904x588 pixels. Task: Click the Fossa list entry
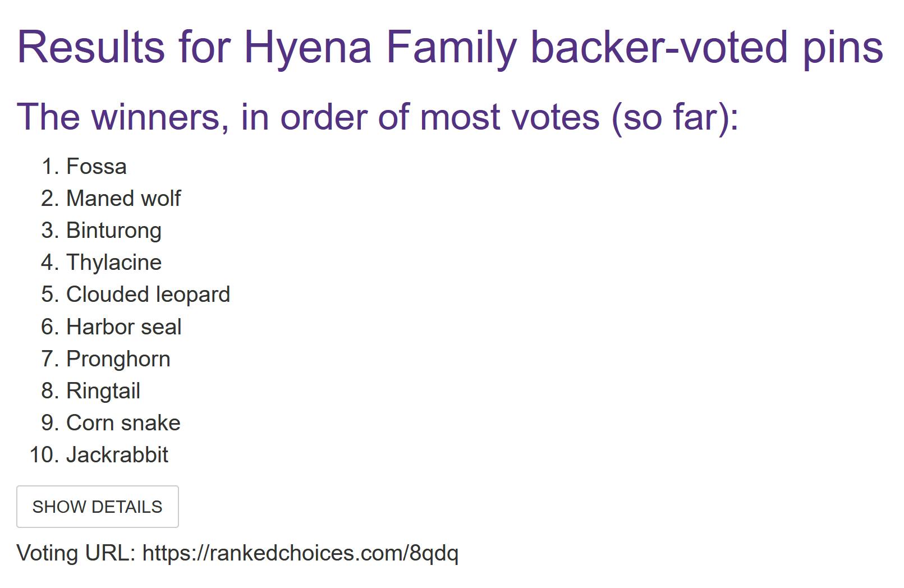(96, 167)
